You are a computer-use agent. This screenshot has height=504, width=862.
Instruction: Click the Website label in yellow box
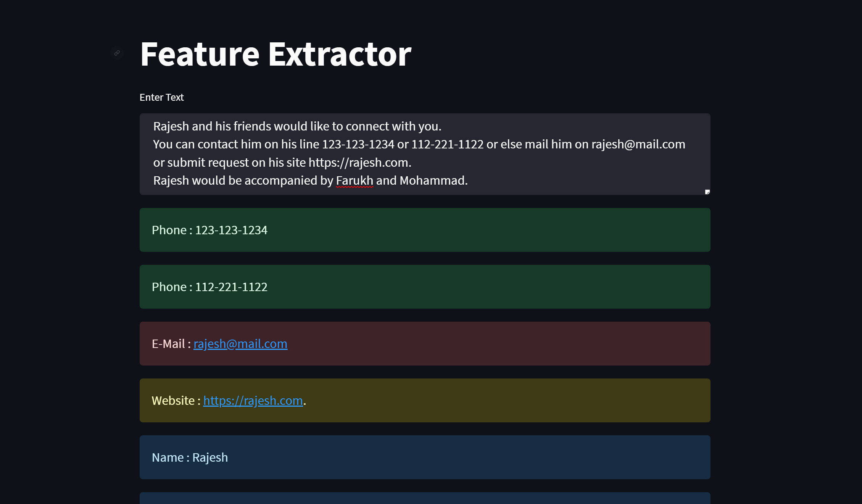(173, 401)
